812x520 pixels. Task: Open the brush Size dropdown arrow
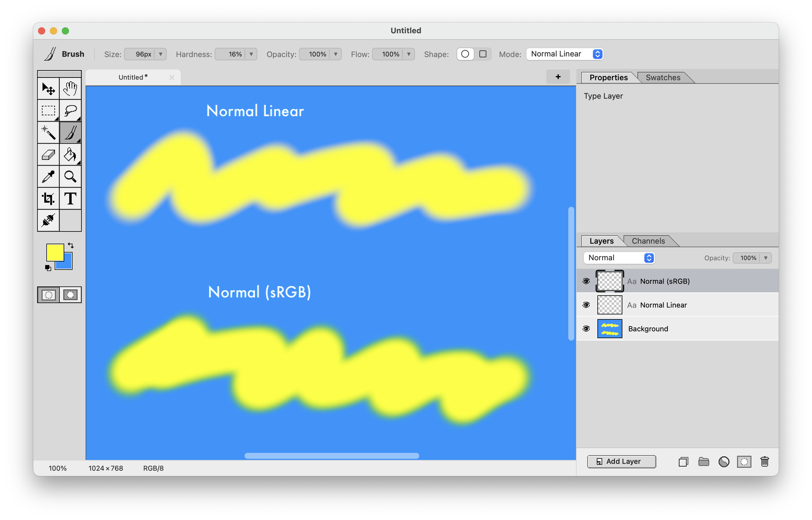point(161,54)
